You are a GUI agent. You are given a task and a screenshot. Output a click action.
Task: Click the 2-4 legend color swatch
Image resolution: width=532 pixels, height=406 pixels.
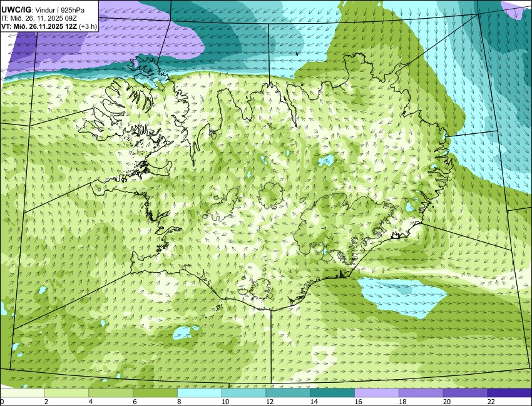66,393
